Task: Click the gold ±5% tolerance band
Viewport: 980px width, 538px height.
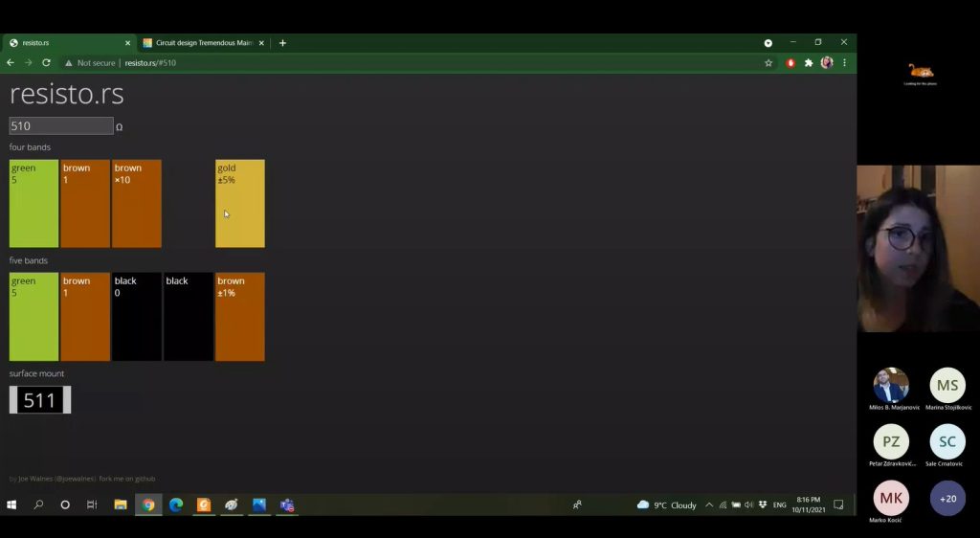Action: [x=239, y=204]
